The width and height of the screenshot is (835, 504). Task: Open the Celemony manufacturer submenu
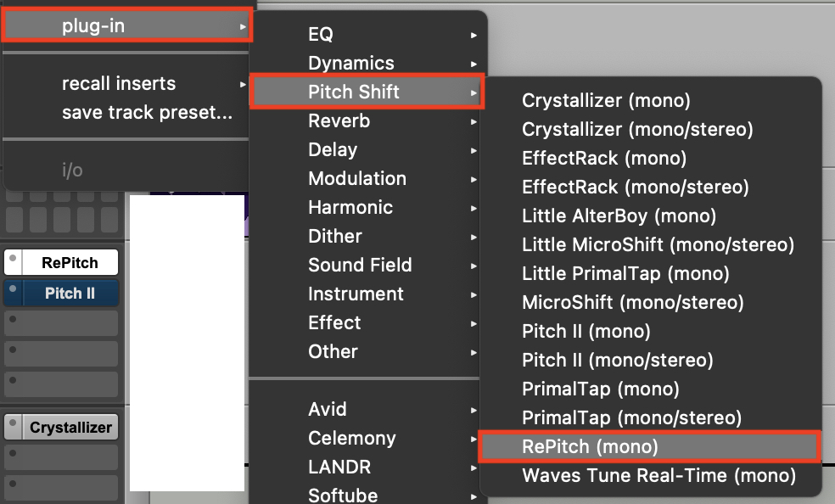(x=352, y=439)
